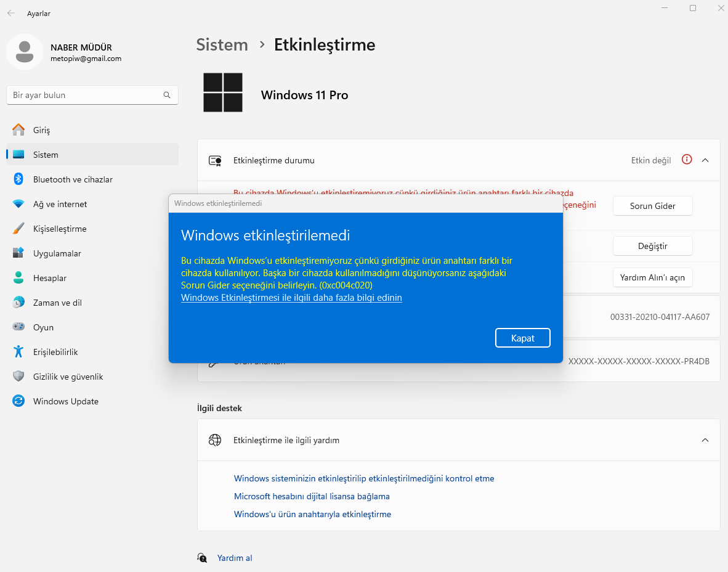Click the globe icon next to Etkinleştirme ile ilgili yardım
728x572 pixels.
pos(215,440)
